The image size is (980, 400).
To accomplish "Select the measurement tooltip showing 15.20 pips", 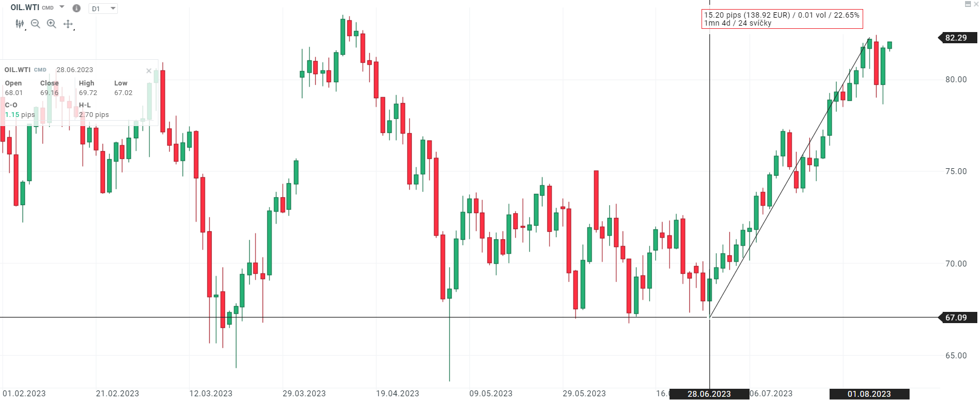I will click(x=782, y=19).
